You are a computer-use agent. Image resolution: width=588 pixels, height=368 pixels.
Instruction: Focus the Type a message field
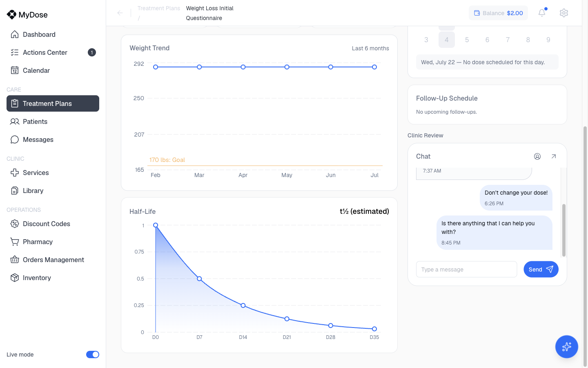tap(467, 269)
